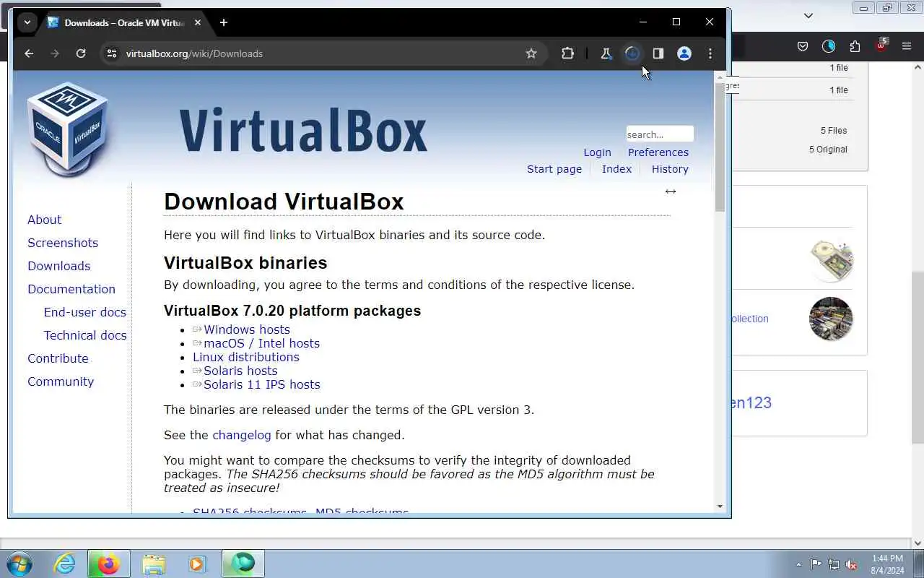Open Firefox Pocket icon in background window
924x578 pixels.
pyautogui.click(x=803, y=46)
